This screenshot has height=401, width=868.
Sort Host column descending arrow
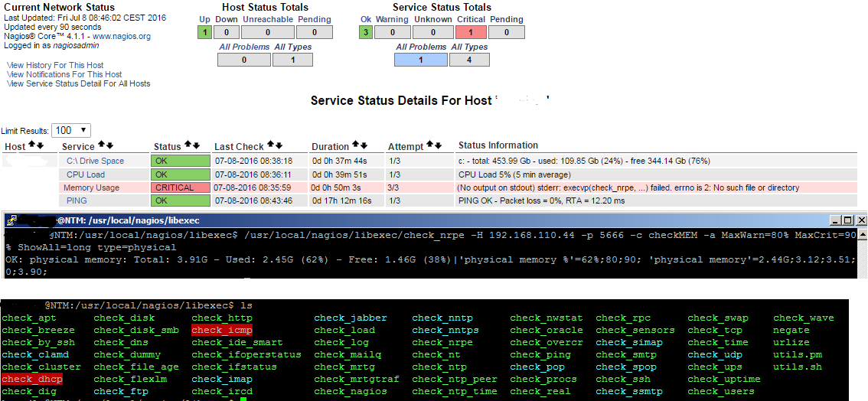pos(41,145)
